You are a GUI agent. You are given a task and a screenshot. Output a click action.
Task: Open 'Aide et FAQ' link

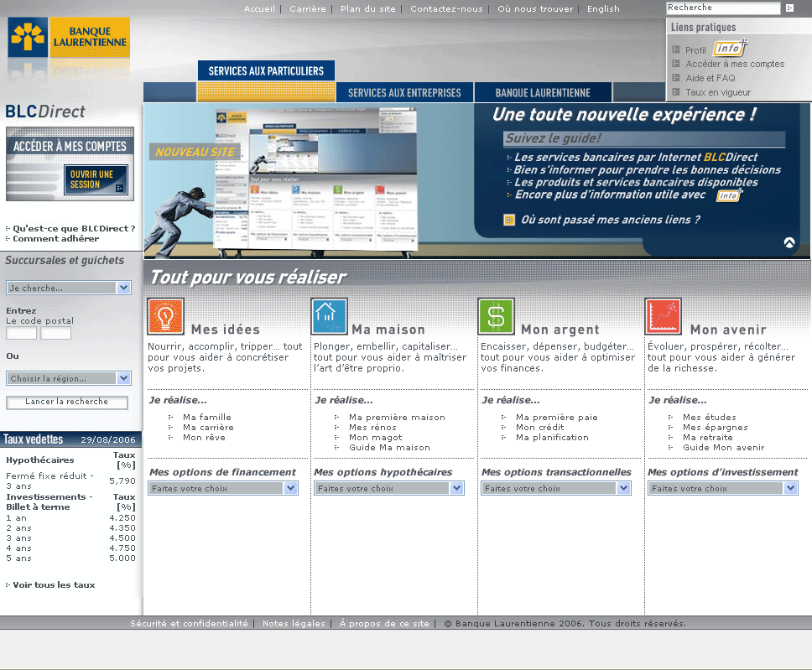click(710, 78)
